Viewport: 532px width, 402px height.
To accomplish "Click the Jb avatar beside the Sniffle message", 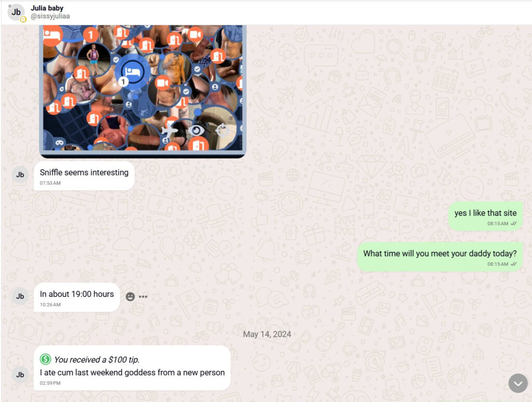I will pos(20,175).
